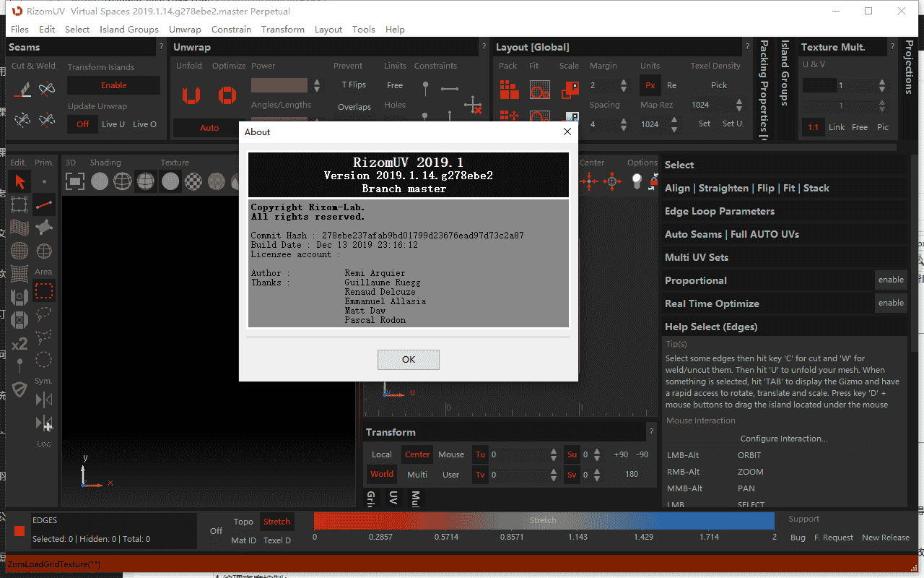The image size is (924, 578).
Task: Click the checker texture sphere icon
Action: pos(193,181)
